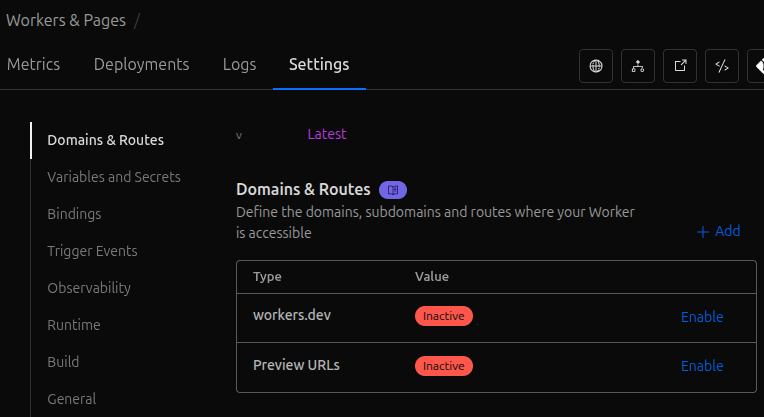Add a new domain or route

point(718,231)
